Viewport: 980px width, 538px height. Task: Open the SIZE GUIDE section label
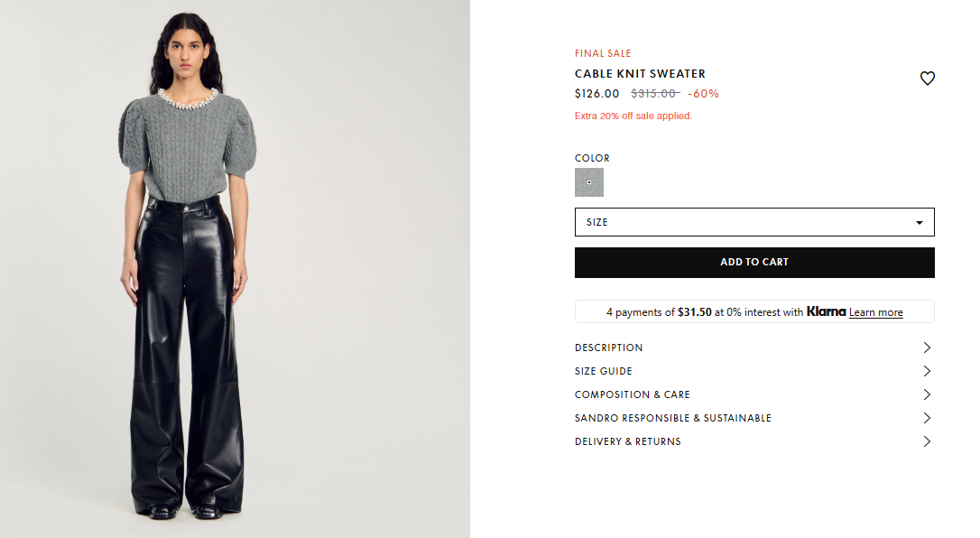click(x=603, y=371)
